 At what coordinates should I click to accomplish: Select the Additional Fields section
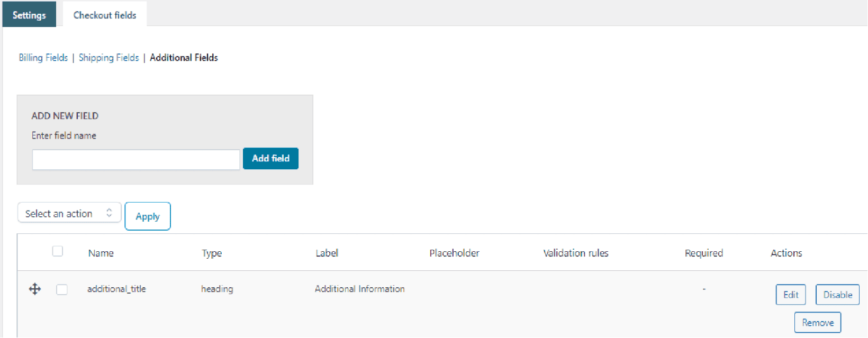(x=184, y=57)
